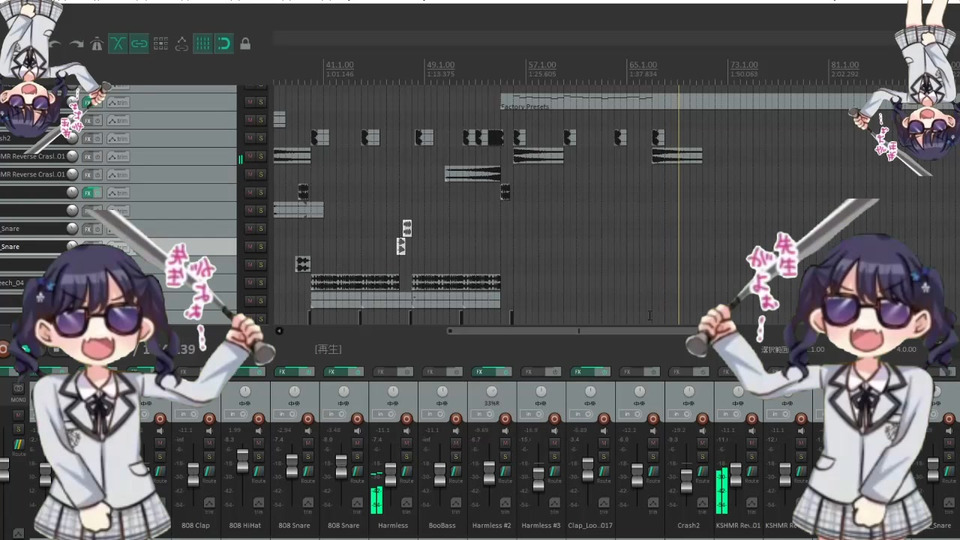Toggle the snap magnet toolbar icon
The image size is (960, 540).
click(224, 43)
